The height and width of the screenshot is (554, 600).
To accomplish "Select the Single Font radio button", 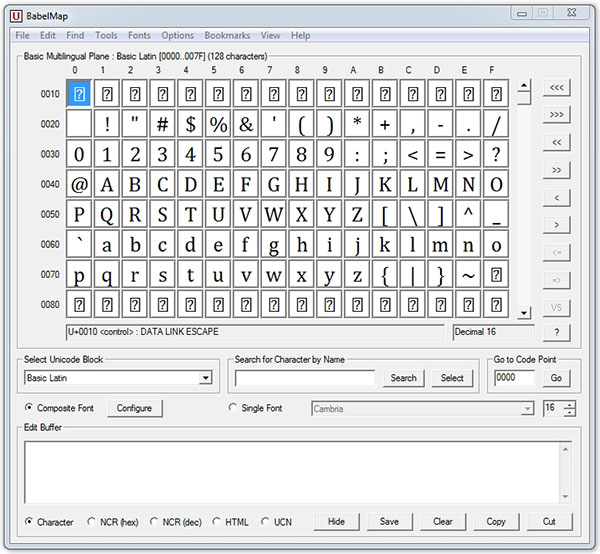I will (234, 408).
